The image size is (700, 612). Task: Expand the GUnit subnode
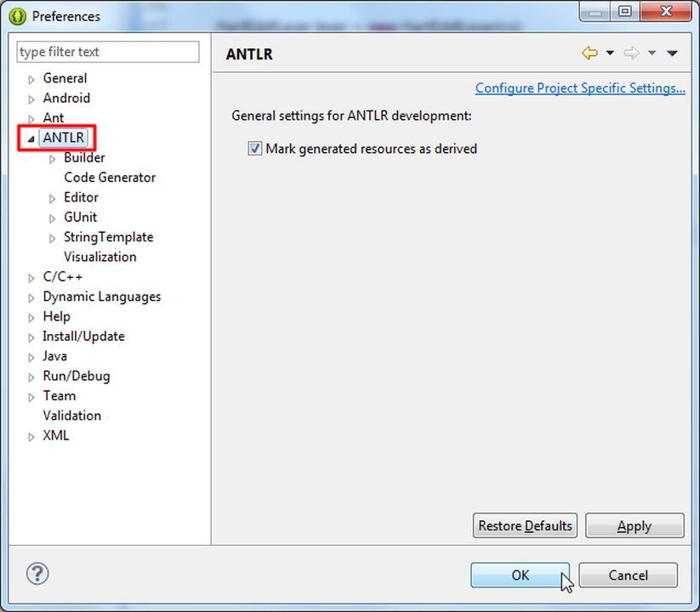(x=52, y=218)
